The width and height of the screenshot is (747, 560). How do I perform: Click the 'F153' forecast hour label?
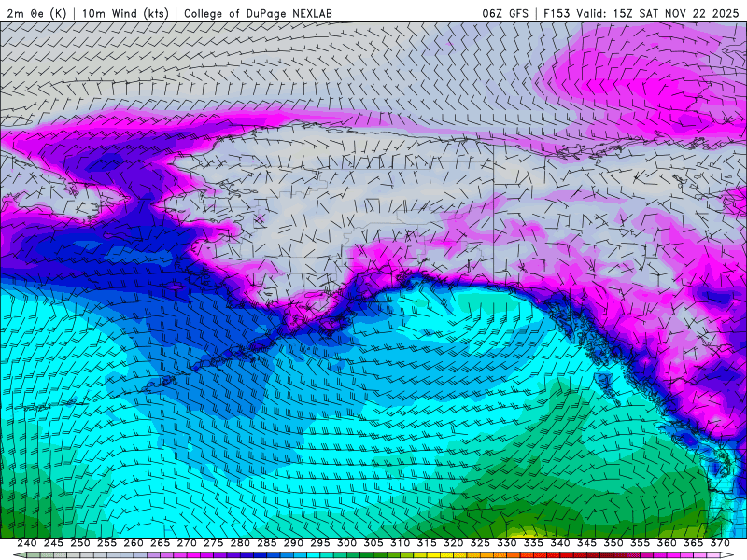tap(557, 13)
